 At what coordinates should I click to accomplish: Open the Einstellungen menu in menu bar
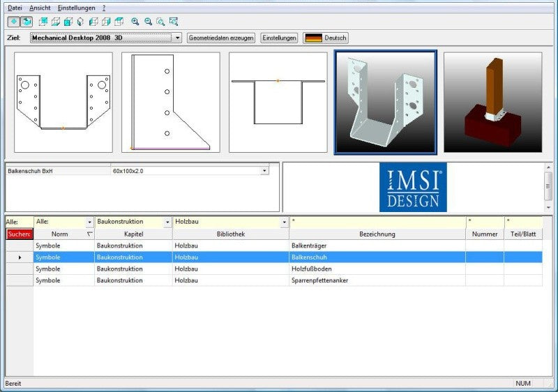pos(76,8)
